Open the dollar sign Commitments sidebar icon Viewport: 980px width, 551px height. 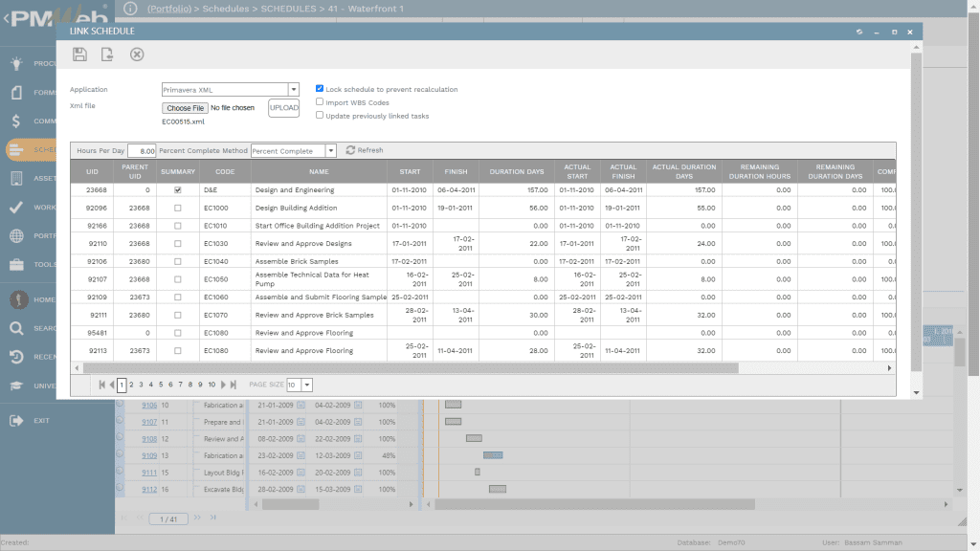point(17,121)
